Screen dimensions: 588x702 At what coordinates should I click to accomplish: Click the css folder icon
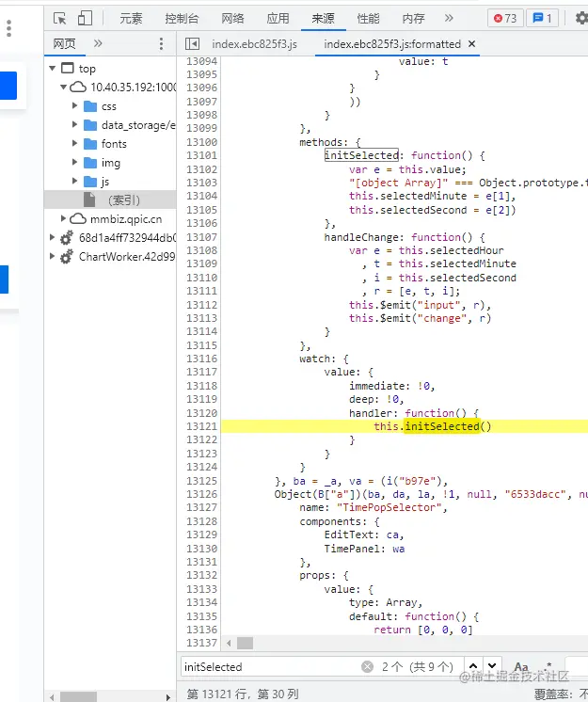90,106
